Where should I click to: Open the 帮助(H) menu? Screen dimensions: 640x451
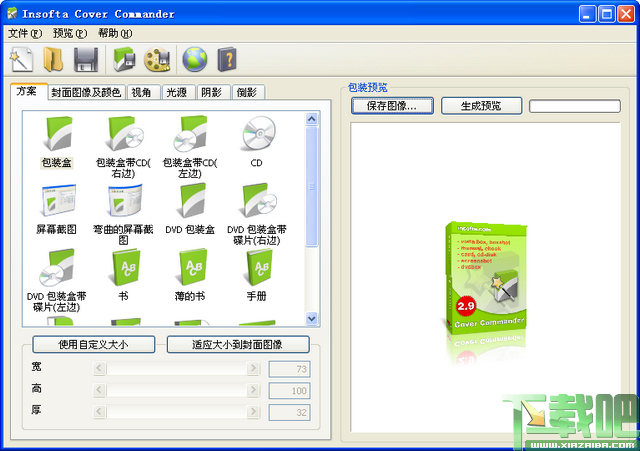pos(115,33)
